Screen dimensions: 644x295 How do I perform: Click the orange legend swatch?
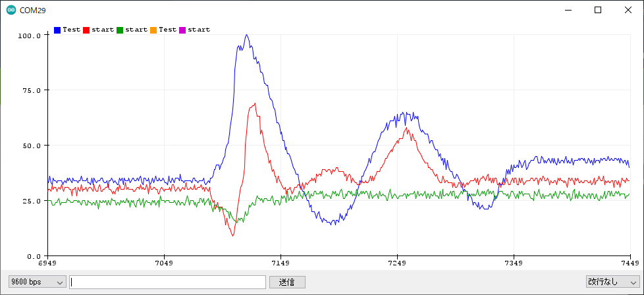coord(153,30)
